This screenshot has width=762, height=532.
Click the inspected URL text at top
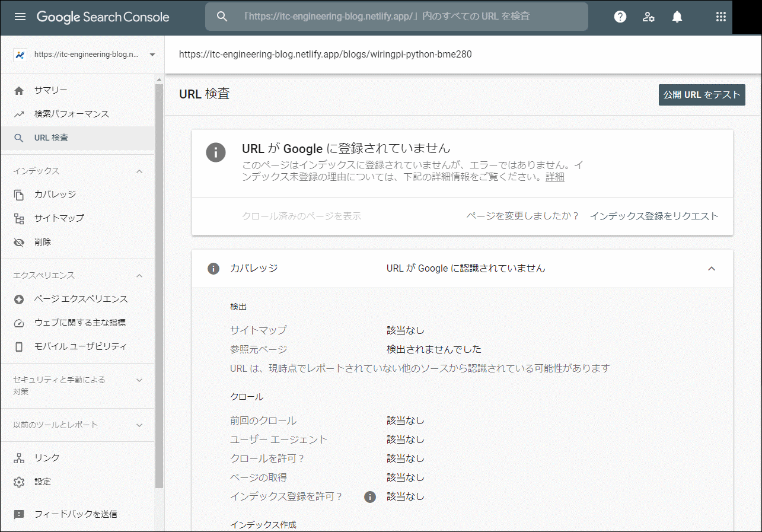pos(326,55)
